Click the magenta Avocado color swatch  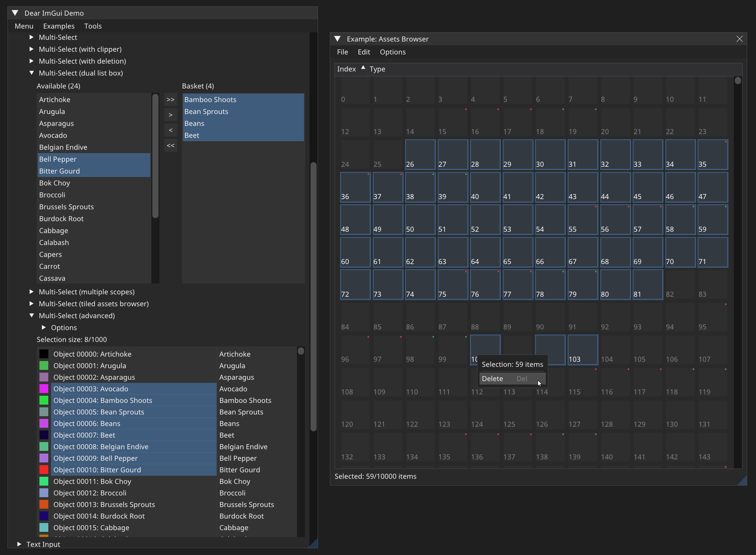pyautogui.click(x=44, y=389)
